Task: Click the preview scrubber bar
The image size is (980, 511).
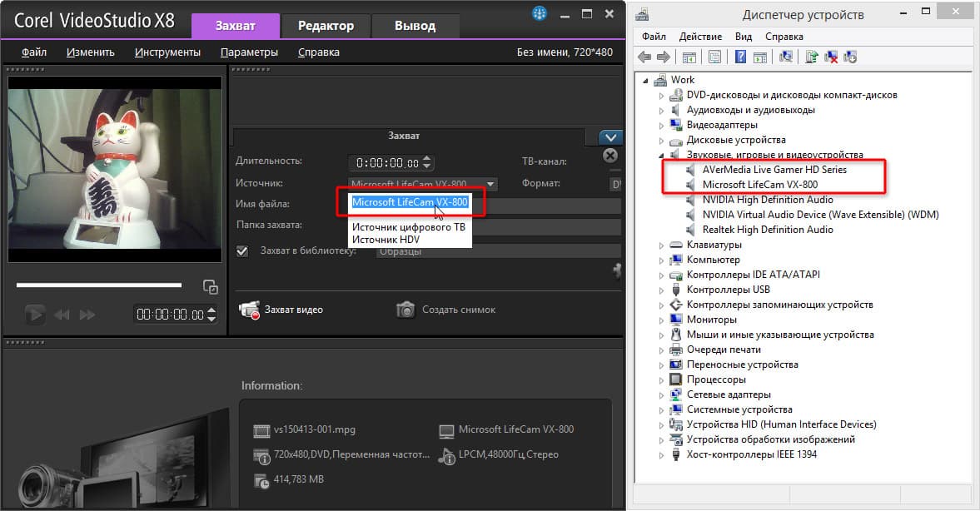Action: (x=99, y=285)
